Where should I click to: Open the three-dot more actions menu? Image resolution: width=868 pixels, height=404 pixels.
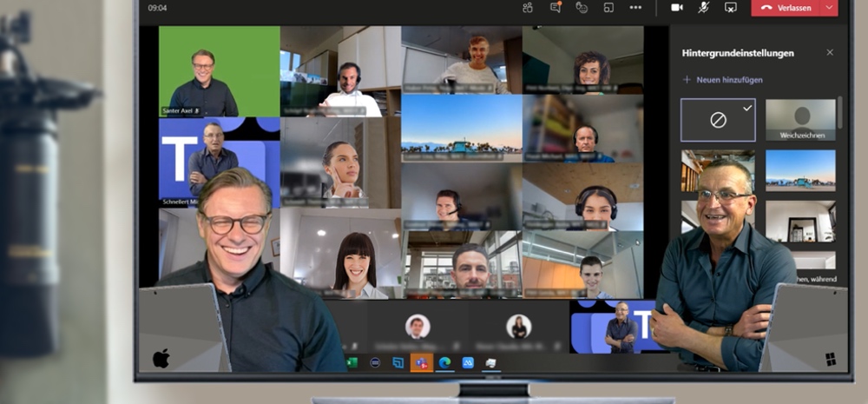(635, 8)
